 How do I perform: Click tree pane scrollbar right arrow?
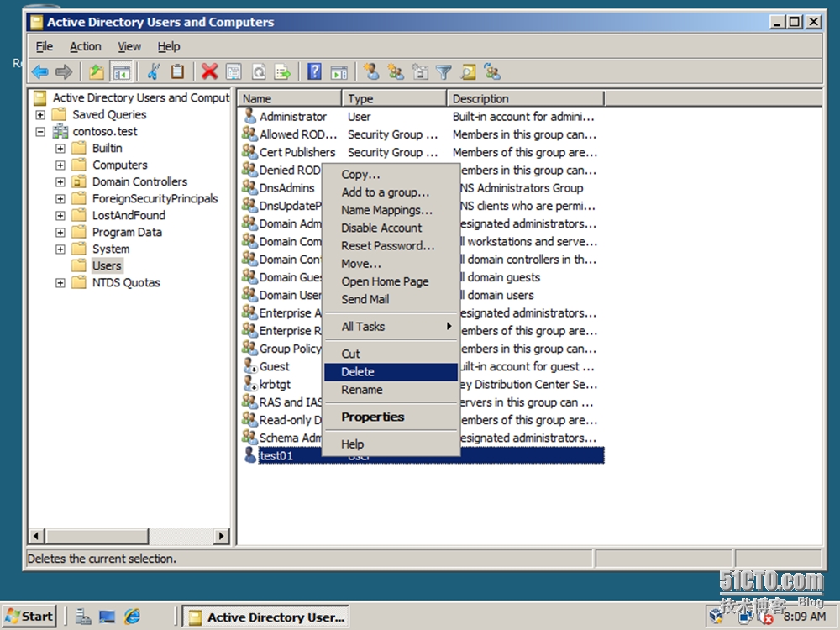(x=221, y=536)
